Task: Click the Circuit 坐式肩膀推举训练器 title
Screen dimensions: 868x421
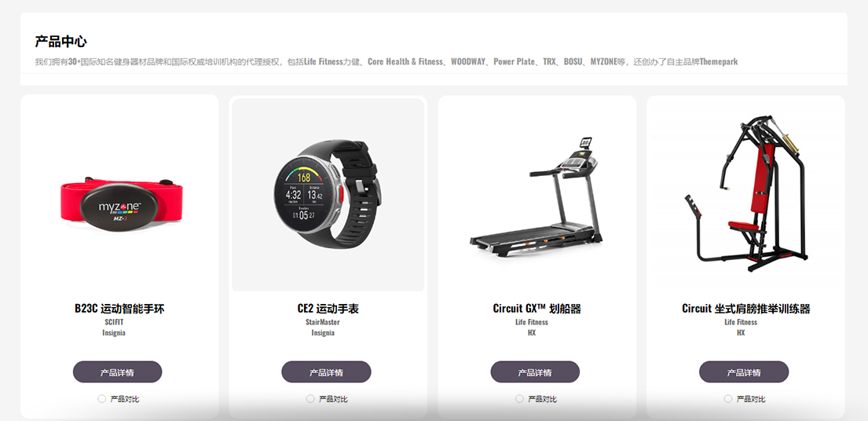Action: click(745, 308)
